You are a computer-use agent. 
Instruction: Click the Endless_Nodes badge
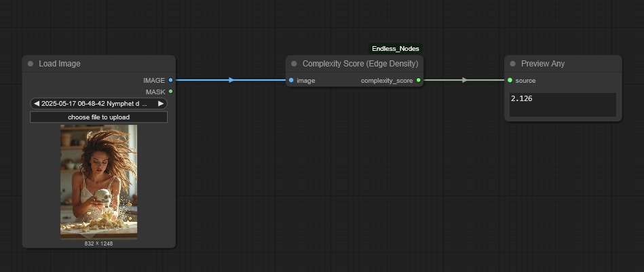click(396, 49)
